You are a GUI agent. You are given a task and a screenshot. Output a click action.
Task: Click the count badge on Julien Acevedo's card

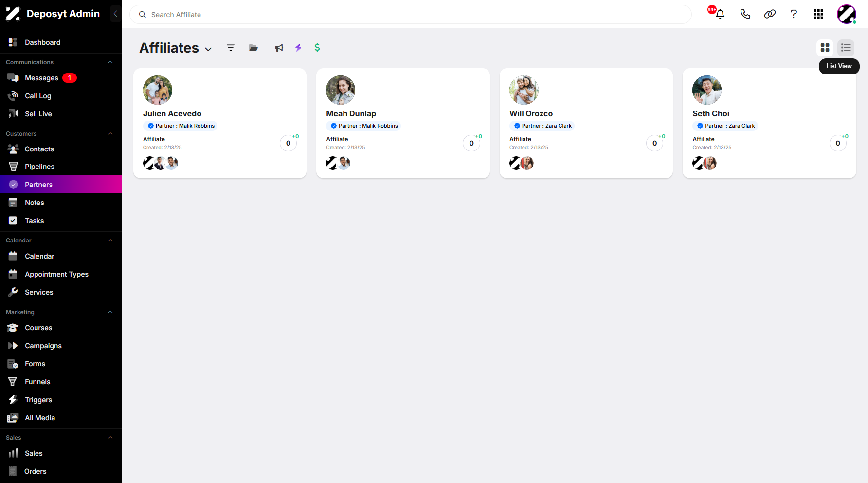[289, 143]
